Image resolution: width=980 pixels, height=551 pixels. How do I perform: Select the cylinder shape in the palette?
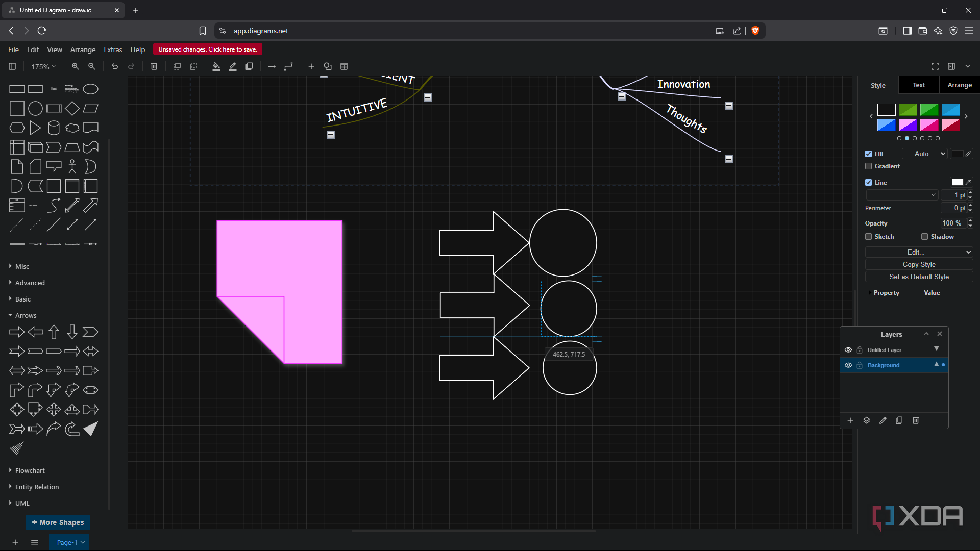coord(54,128)
